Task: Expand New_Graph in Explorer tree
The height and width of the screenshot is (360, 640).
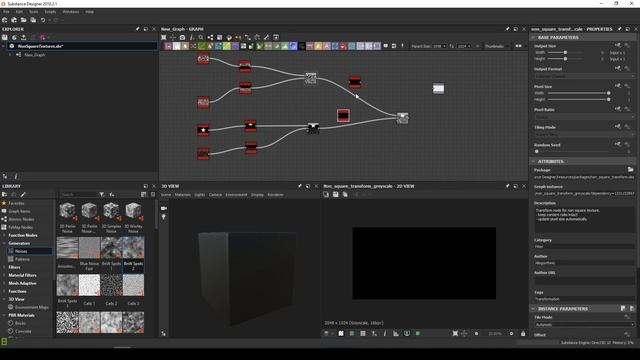Action: pyautogui.click(x=10, y=55)
